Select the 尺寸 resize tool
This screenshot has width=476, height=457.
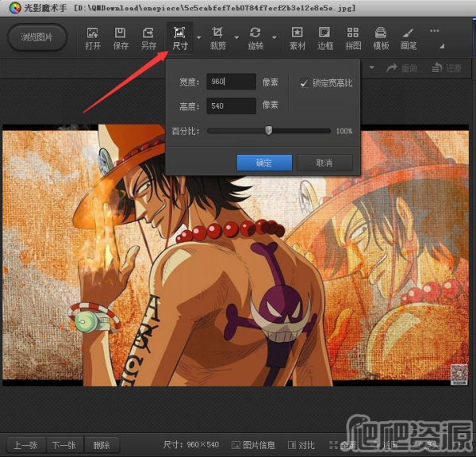point(180,38)
